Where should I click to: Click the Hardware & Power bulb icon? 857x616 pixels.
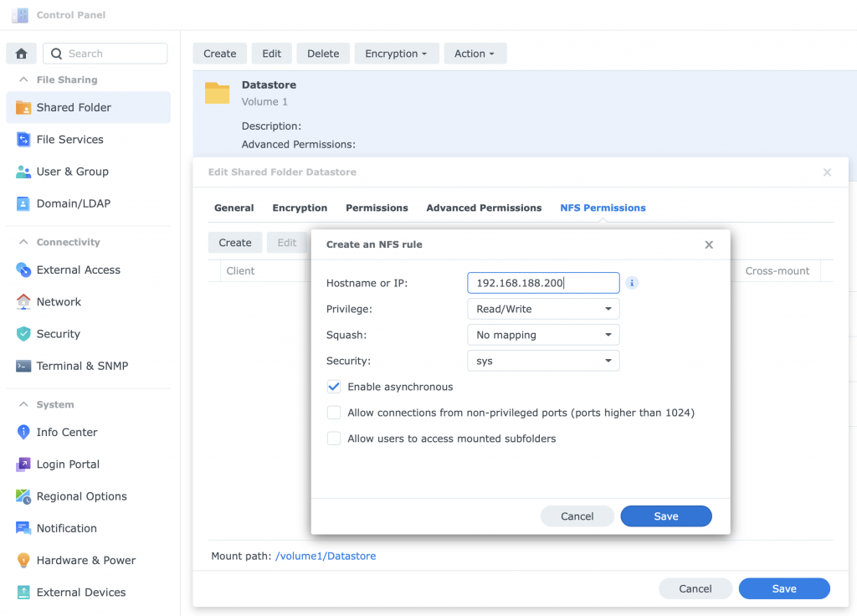click(23, 560)
